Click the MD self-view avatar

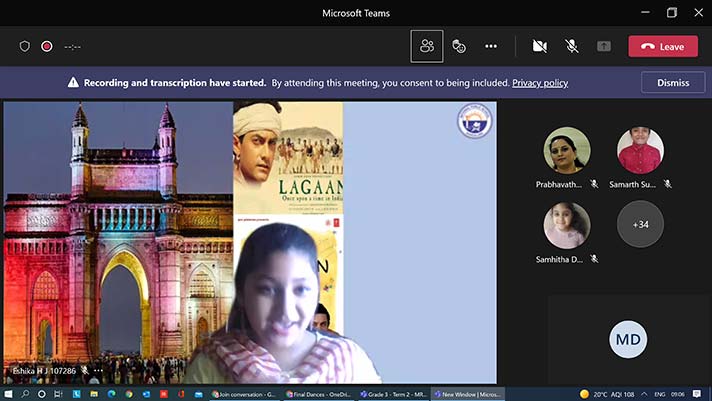[x=628, y=340]
